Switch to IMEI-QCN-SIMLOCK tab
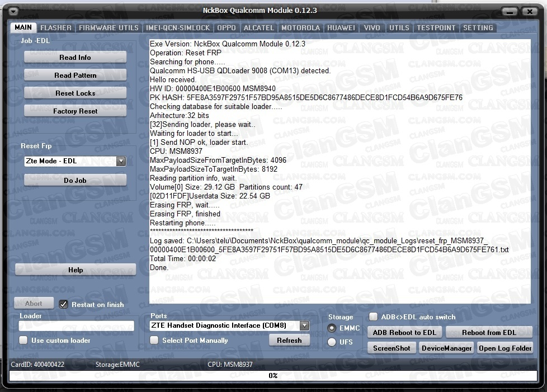 pos(178,27)
